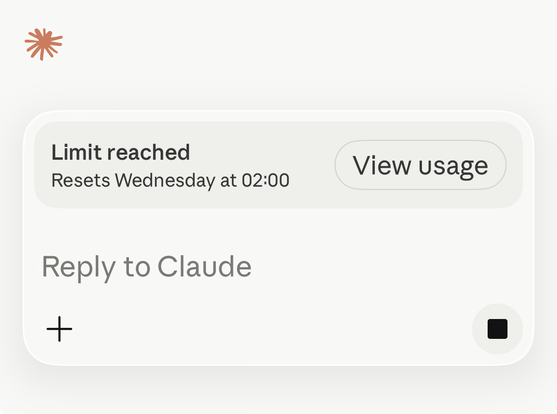Image resolution: width=557 pixels, height=414 pixels.
Task: Click the Resets Wednesday at 02:00 text
Action: click(170, 180)
